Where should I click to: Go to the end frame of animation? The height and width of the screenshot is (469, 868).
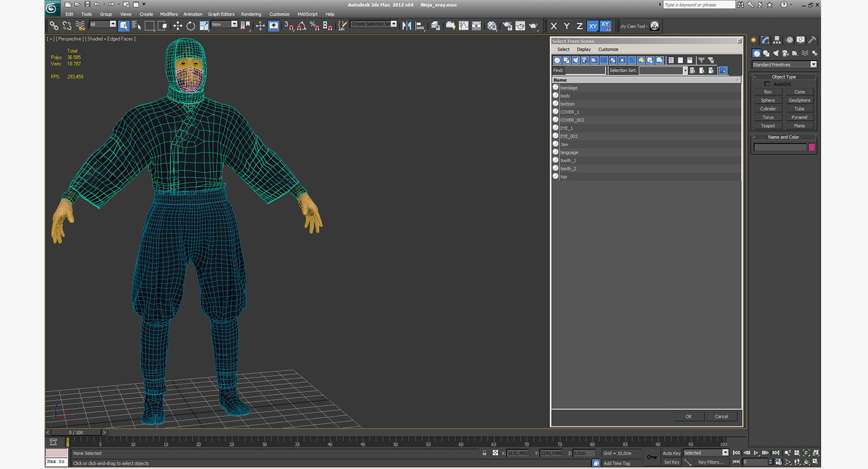(x=776, y=453)
